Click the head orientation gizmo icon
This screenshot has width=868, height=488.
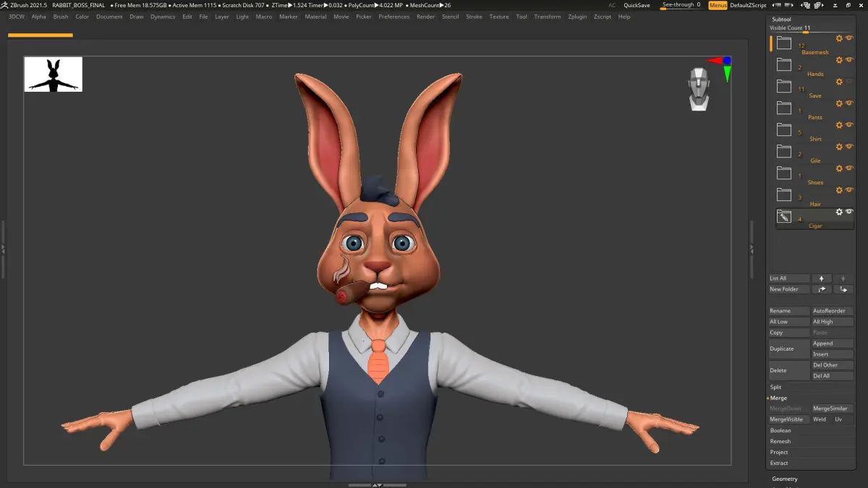pos(699,89)
